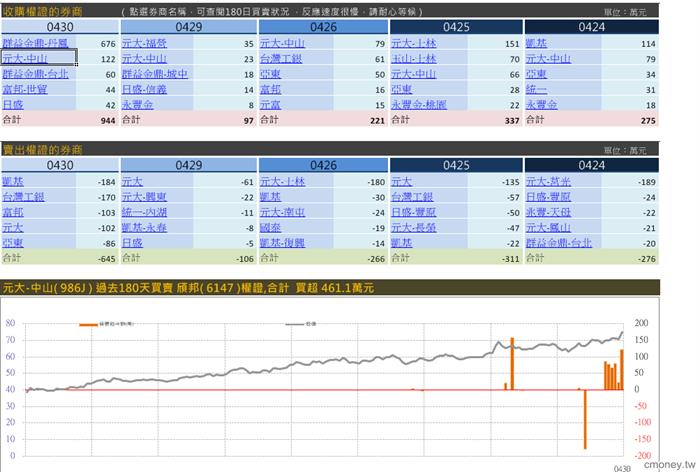The image size is (700, 472).
Task: Select the 收購權證的券商 section title
Action: 42,12
